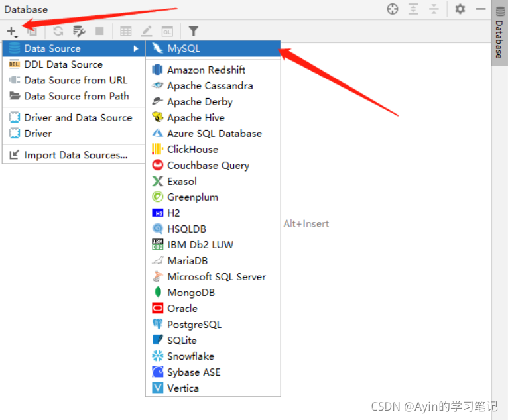The height and width of the screenshot is (420, 508).
Task: Select Apache Cassandra
Action: 213,85
